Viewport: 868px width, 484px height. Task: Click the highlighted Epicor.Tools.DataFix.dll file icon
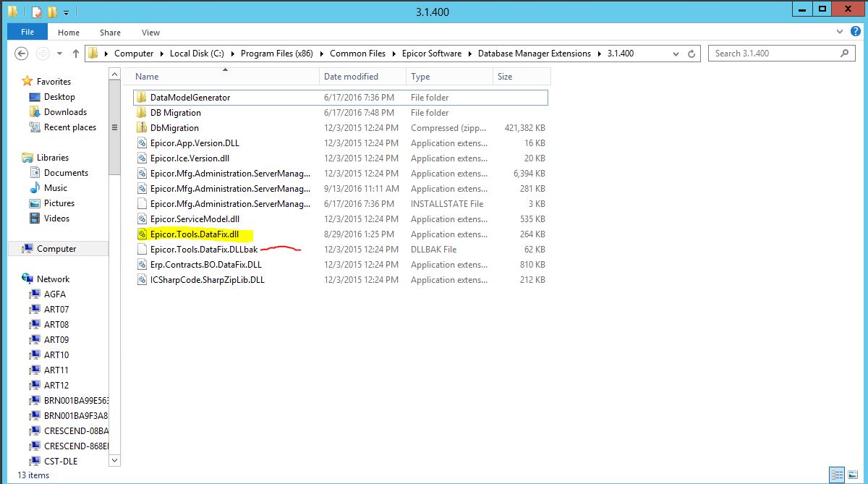tap(142, 234)
